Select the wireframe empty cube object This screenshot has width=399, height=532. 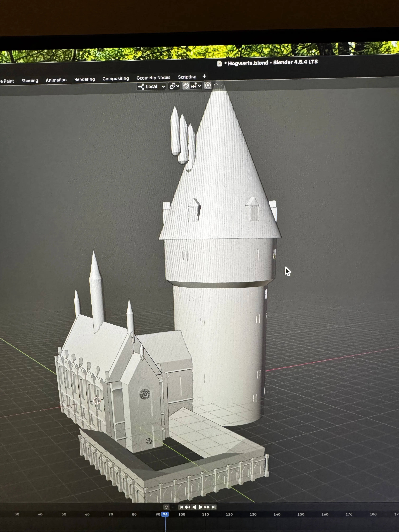(149, 441)
